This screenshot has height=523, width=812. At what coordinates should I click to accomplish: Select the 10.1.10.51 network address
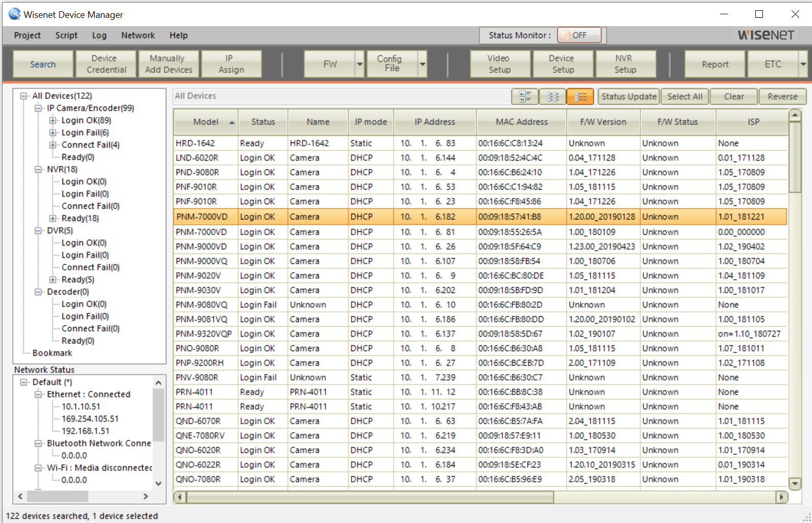point(81,407)
